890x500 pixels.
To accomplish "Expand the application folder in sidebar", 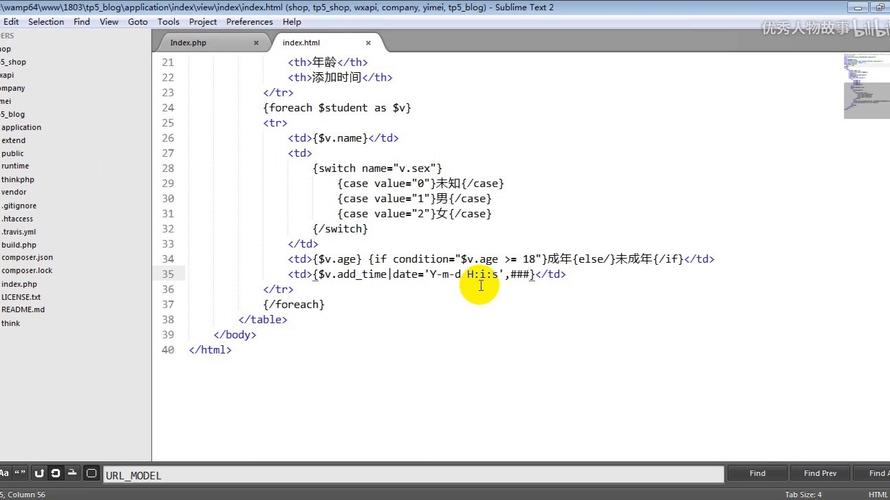I will click(21, 127).
